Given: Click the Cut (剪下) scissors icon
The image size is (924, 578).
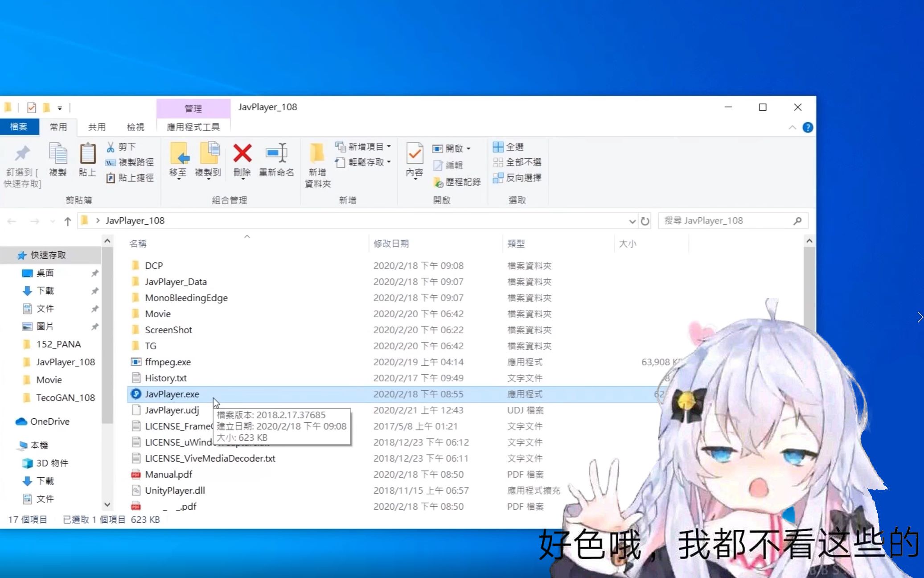Looking at the screenshot, I should tap(111, 147).
